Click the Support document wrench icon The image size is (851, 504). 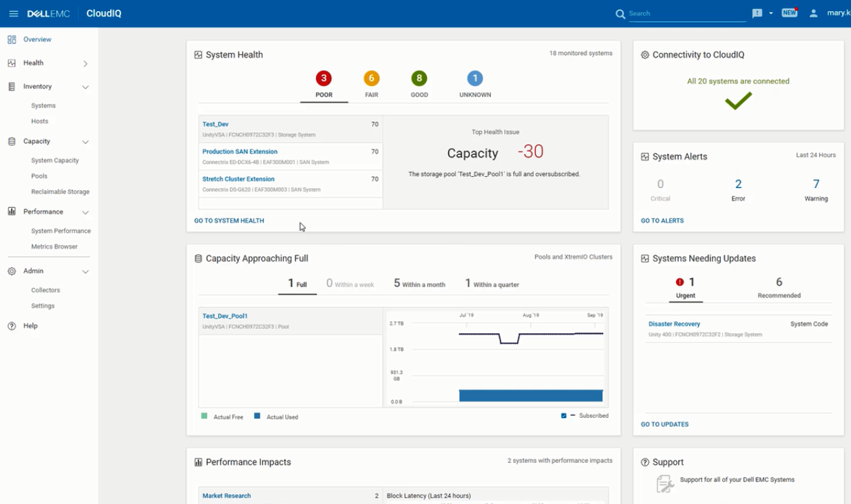[664, 484]
